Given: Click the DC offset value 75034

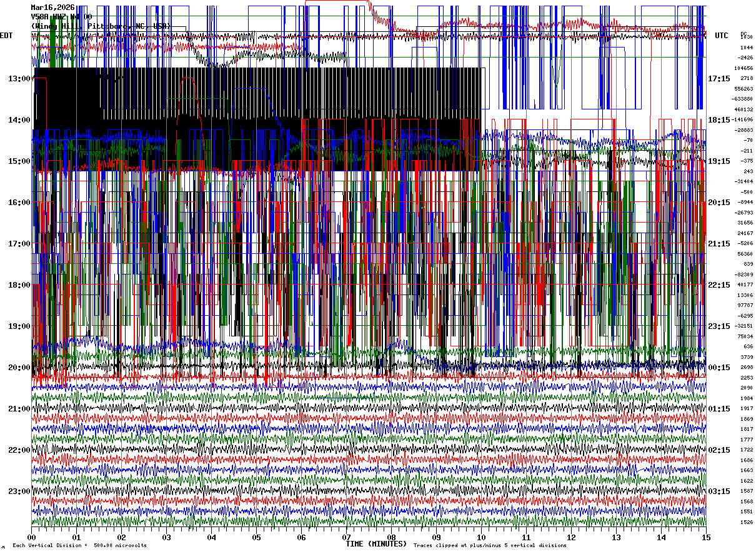Looking at the screenshot, I should [x=746, y=336].
